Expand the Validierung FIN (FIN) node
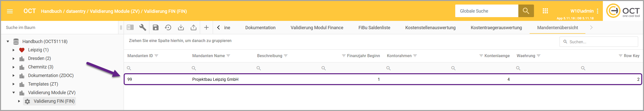The width and height of the screenshot is (644, 111). 19,101
